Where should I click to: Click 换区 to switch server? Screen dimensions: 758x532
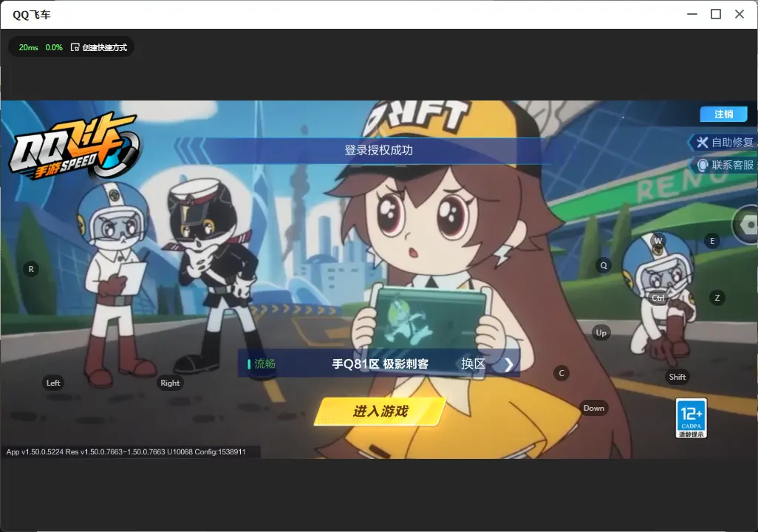click(474, 364)
